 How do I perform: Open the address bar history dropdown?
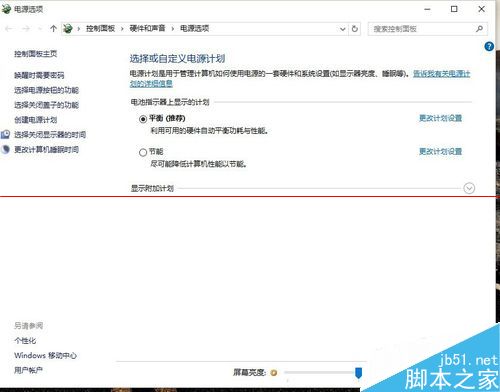pos(342,29)
